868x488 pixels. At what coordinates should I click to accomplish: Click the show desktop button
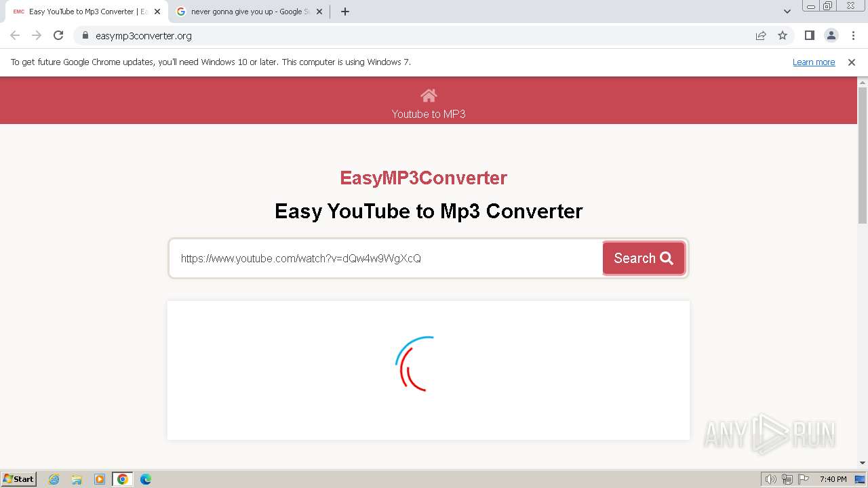pyautogui.click(x=860, y=479)
